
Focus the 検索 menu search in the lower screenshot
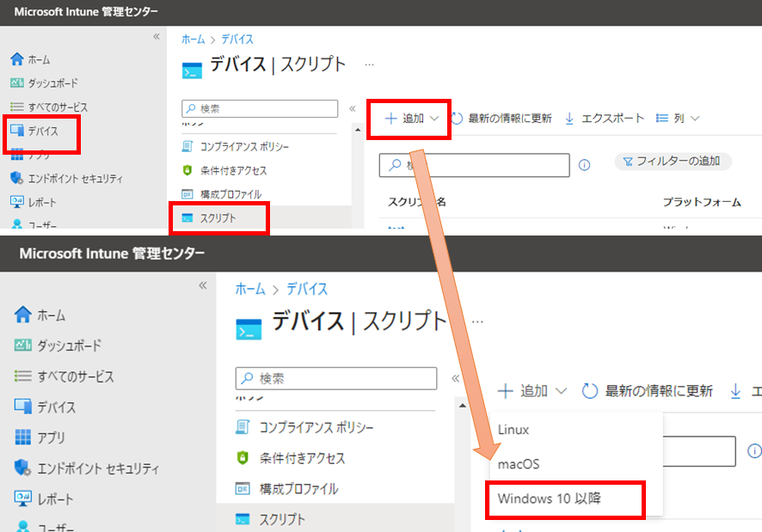(335, 378)
